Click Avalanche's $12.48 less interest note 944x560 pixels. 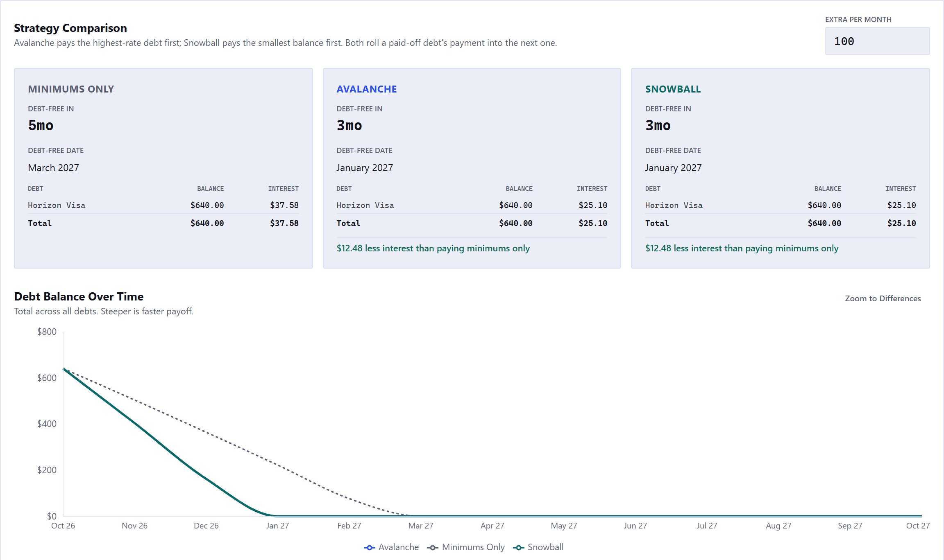click(x=433, y=248)
